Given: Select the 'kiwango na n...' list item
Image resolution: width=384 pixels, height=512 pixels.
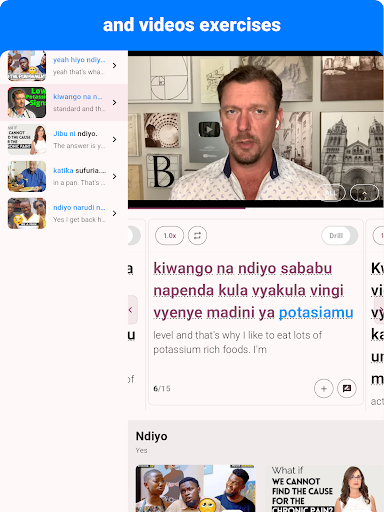Looking at the screenshot, I should click(x=64, y=102).
